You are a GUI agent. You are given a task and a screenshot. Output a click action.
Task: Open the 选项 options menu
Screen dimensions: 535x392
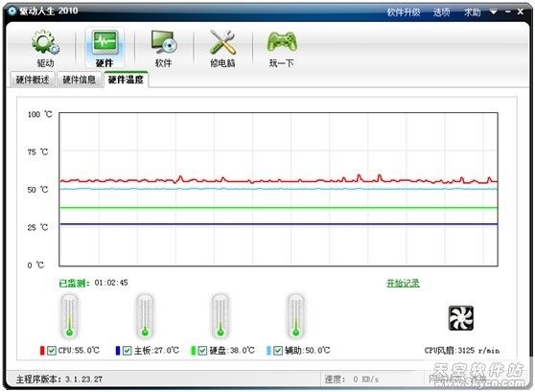441,12
